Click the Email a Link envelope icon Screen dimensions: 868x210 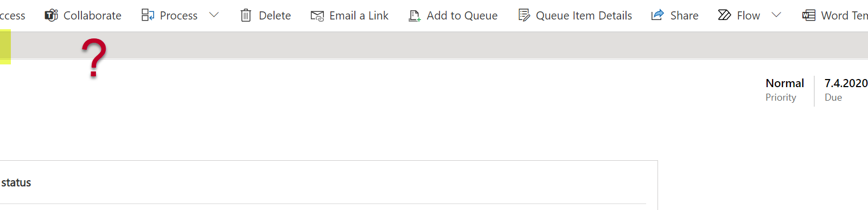pos(317,16)
